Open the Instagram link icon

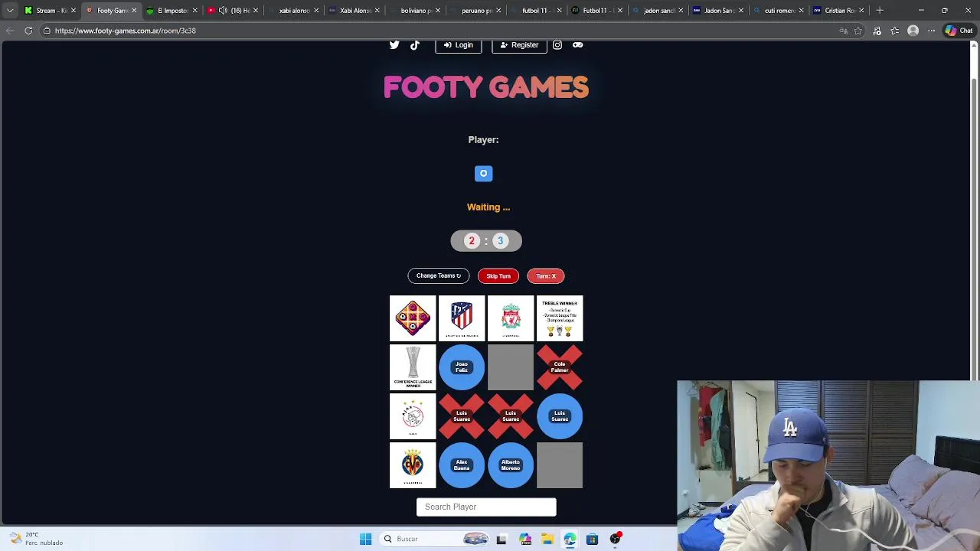557,45
